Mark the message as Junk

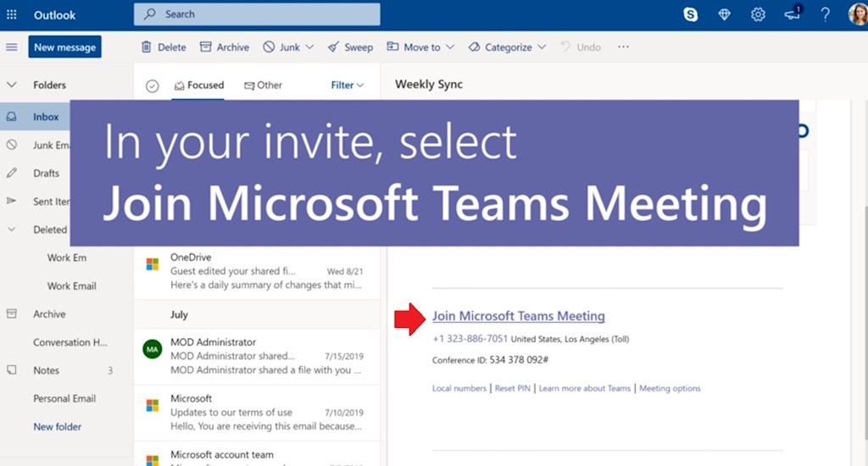click(x=282, y=47)
